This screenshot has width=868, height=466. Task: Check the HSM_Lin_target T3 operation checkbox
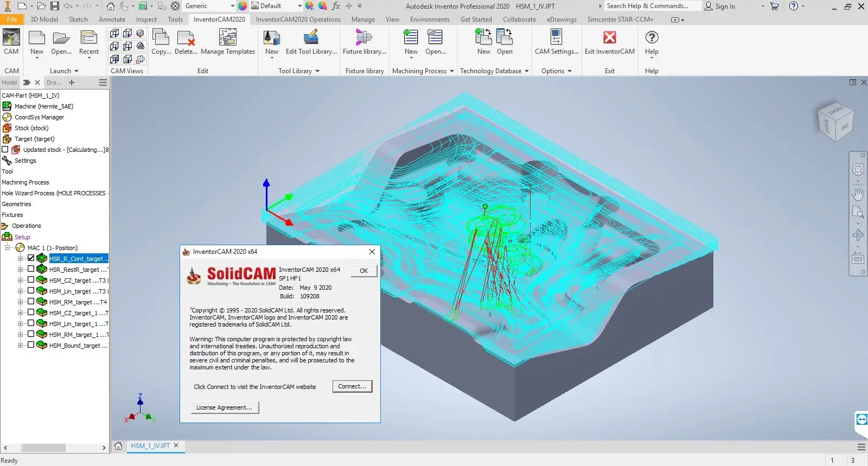click(x=31, y=291)
